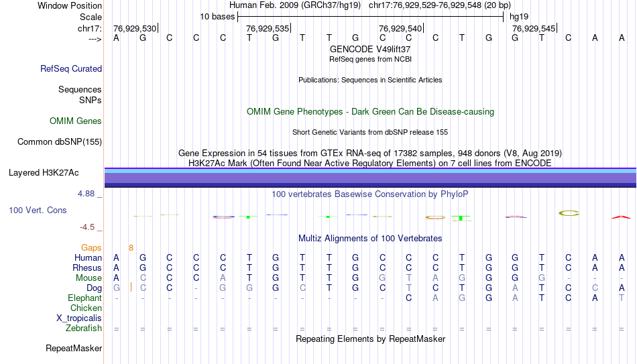Click Short Genetic Variants from dbSNP title
Screen dimensions: 637x364
370,133
